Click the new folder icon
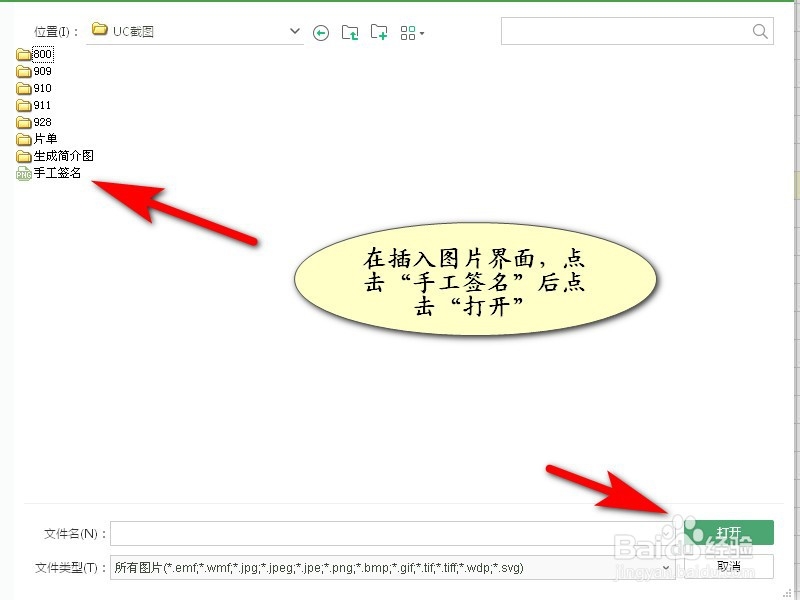Viewport: 800px width, 600px height. pyautogui.click(x=379, y=32)
